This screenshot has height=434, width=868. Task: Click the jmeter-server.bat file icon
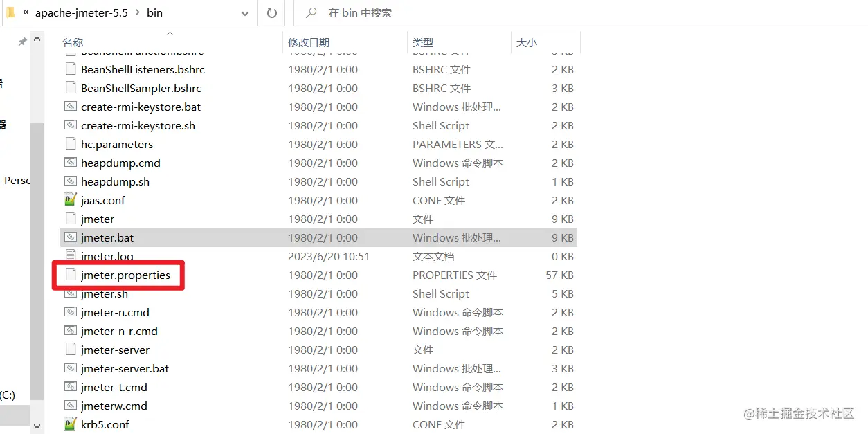click(x=69, y=368)
